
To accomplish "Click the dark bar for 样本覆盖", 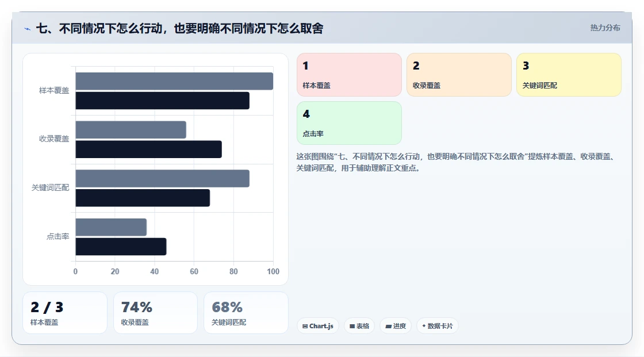I will tap(162, 101).
